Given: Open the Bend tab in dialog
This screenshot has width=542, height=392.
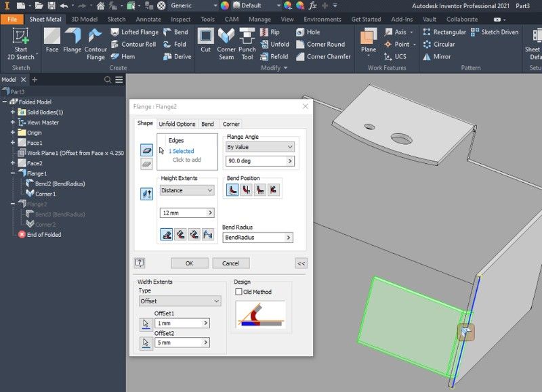Looking at the screenshot, I should click(x=207, y=124).
